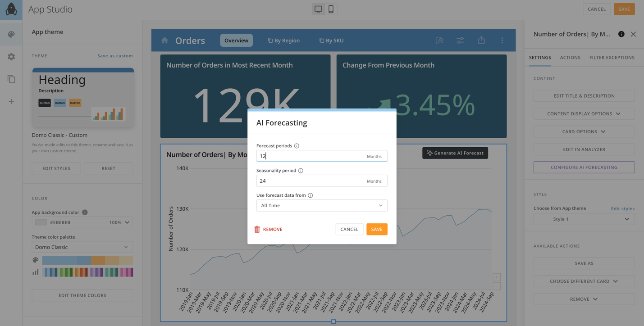Screen dimensions: 644x326
Task: Expand the Remove dropdown in Available Actions
Action: (584, 299)
